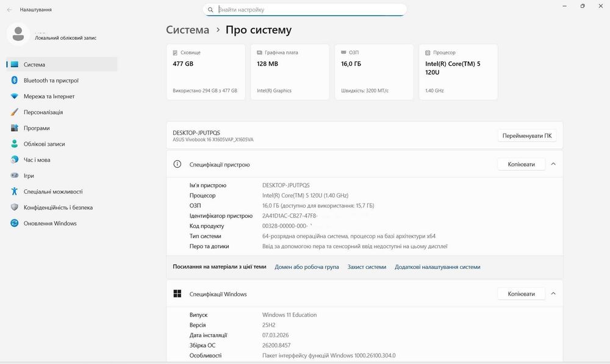Click the Особливості feature pack value text

329,355
